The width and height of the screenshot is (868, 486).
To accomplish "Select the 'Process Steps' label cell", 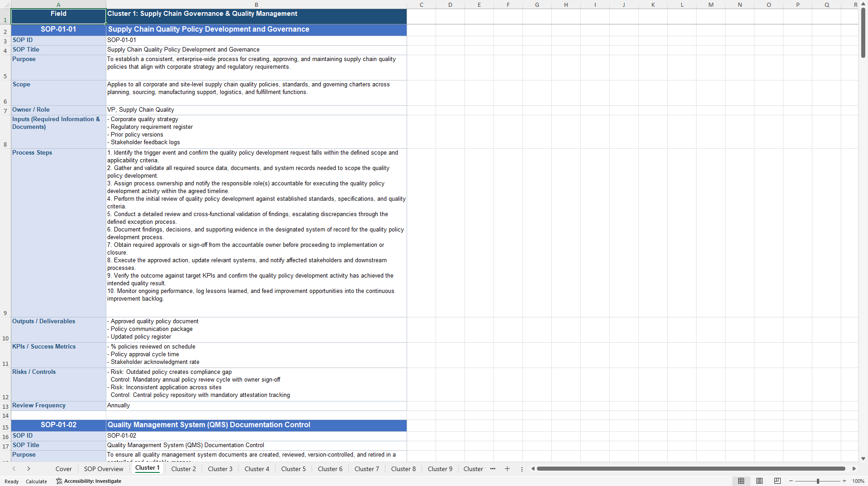I will (58, 233).
